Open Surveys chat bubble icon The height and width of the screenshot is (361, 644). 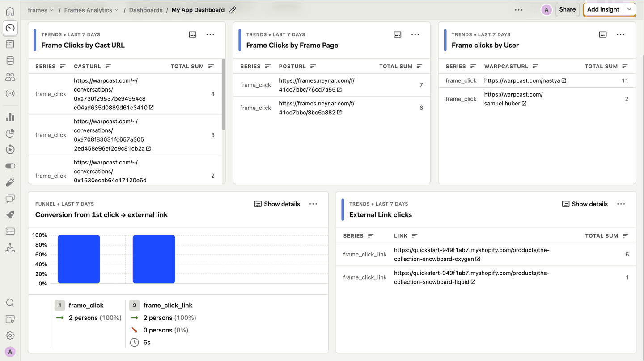coord(10,198)
